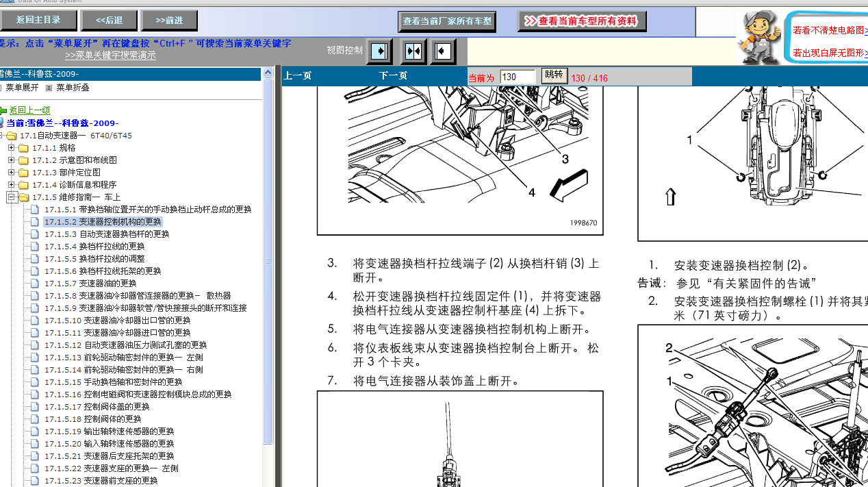
Task: Click the document icon of 17.1.5.21
Action: coord(34,456)
